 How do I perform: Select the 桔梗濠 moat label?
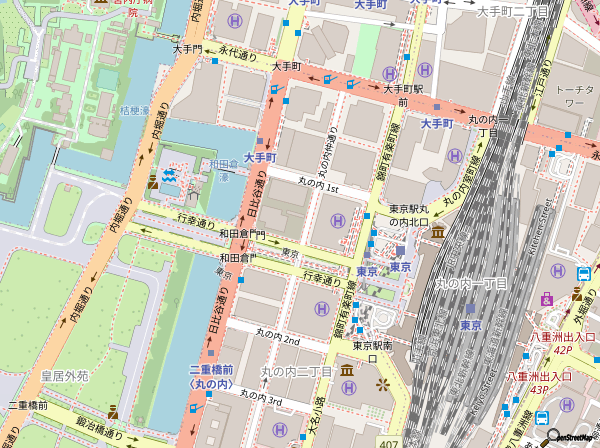134,110
